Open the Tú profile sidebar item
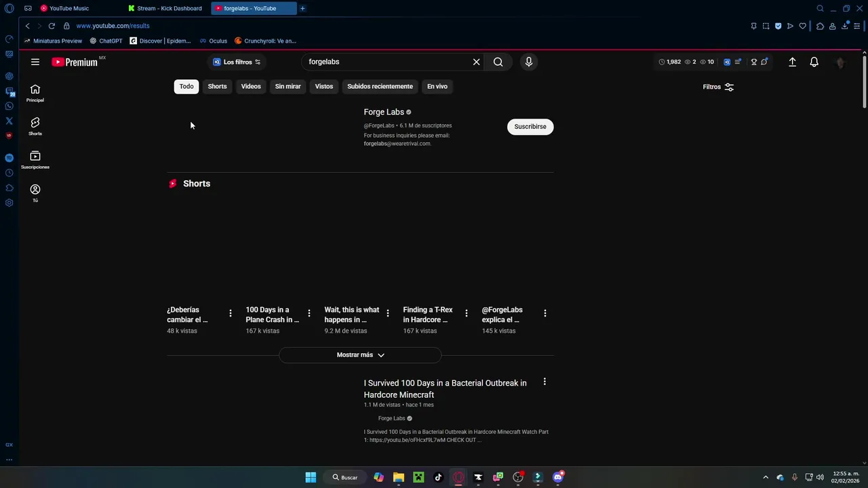 (35, 193)
